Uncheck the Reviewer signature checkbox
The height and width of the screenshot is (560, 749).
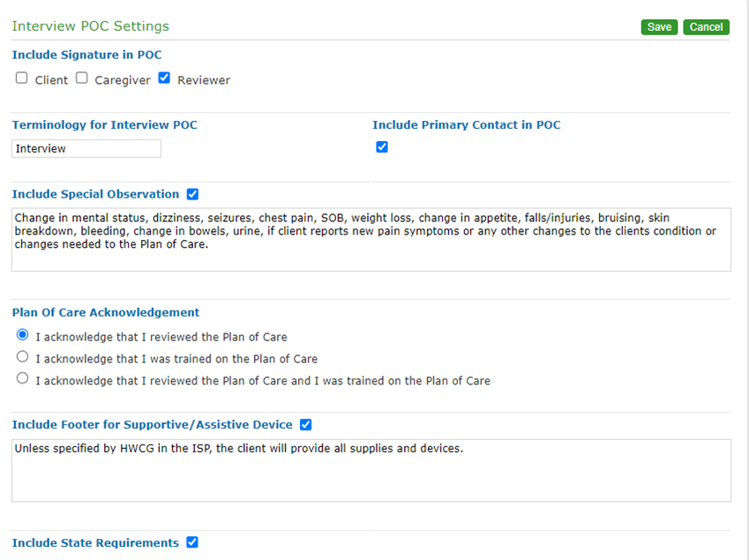coord(164,78)
